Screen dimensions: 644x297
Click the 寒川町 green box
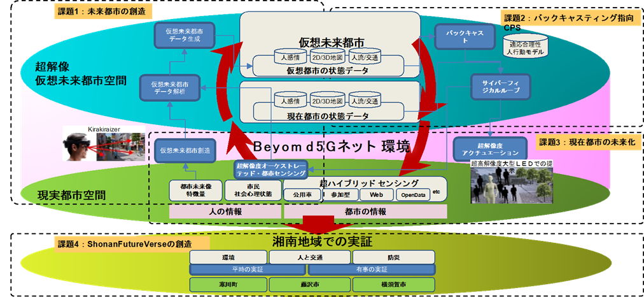228,284
